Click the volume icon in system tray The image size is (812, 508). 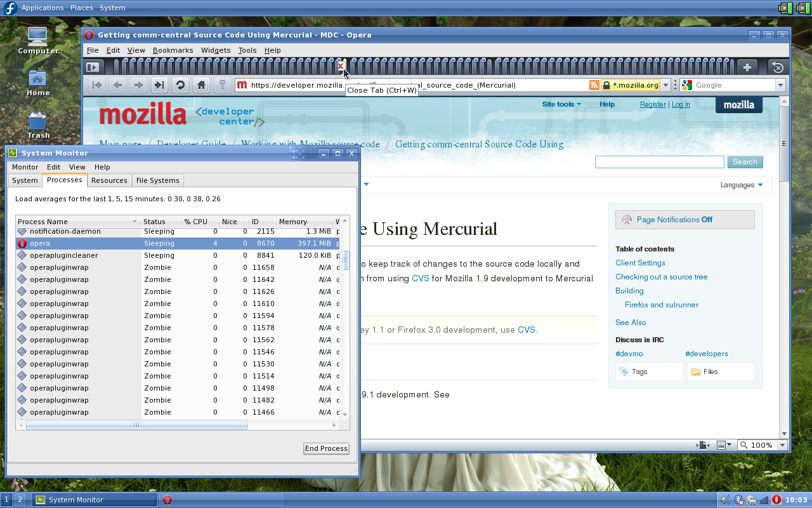724,500
